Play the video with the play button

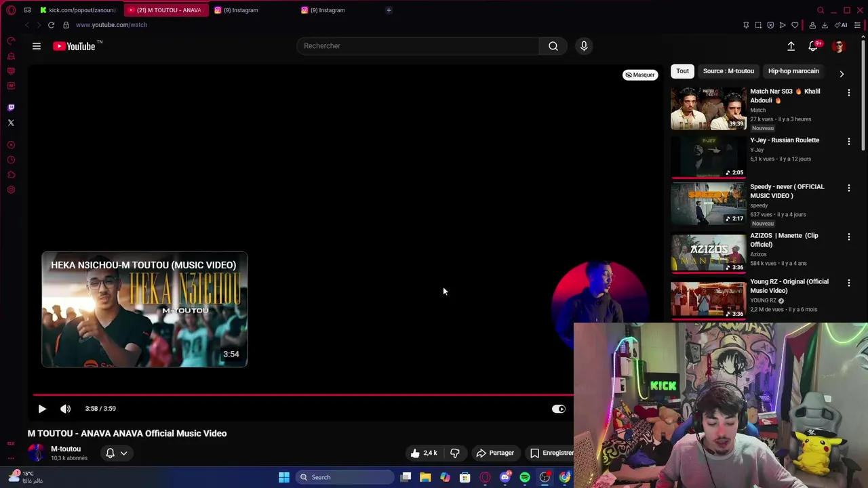click(42, 409)
